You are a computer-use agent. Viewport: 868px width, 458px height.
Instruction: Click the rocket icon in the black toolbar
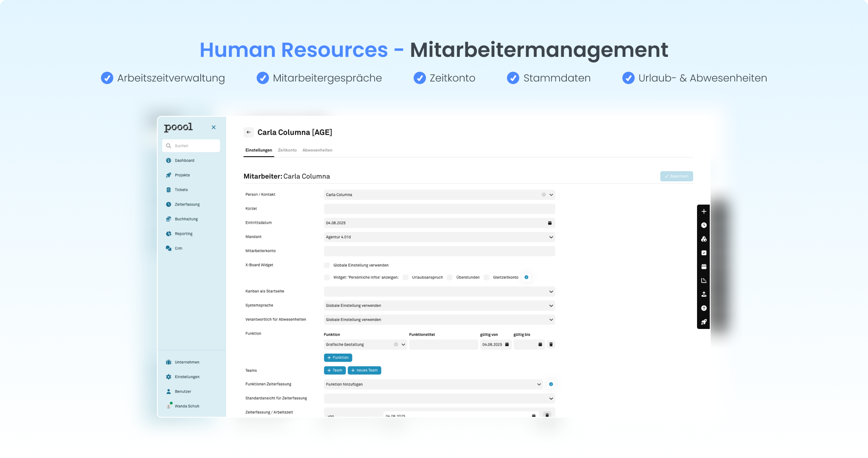[x=704, y=322]
